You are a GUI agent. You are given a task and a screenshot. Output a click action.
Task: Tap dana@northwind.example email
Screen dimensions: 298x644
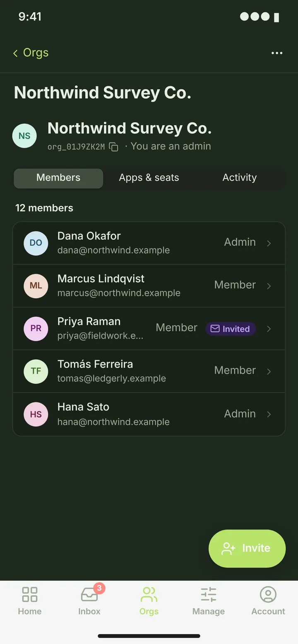[113, 250]
